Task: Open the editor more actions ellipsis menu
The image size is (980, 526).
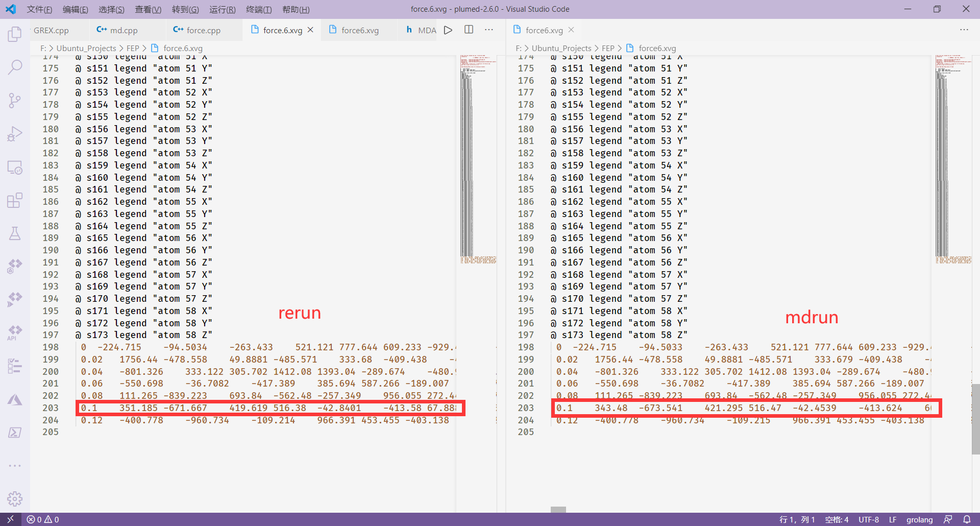Action: 489,30
